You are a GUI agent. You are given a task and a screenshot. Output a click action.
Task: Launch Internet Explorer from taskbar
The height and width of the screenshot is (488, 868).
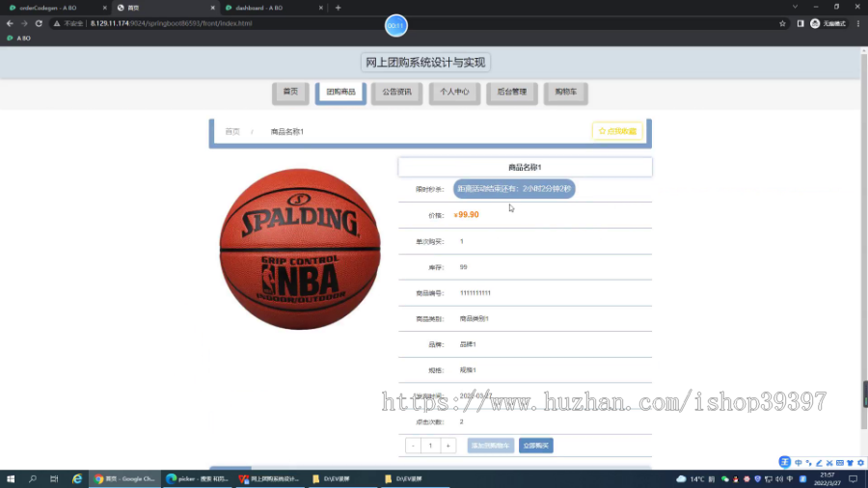click(x=77, y=478)
